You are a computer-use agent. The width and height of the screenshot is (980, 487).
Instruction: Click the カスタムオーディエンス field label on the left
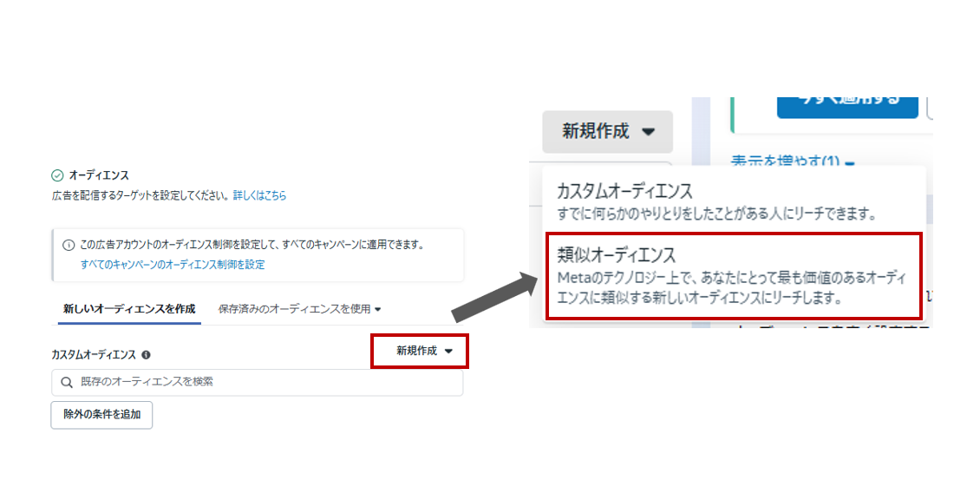click(x=94, y=354)
